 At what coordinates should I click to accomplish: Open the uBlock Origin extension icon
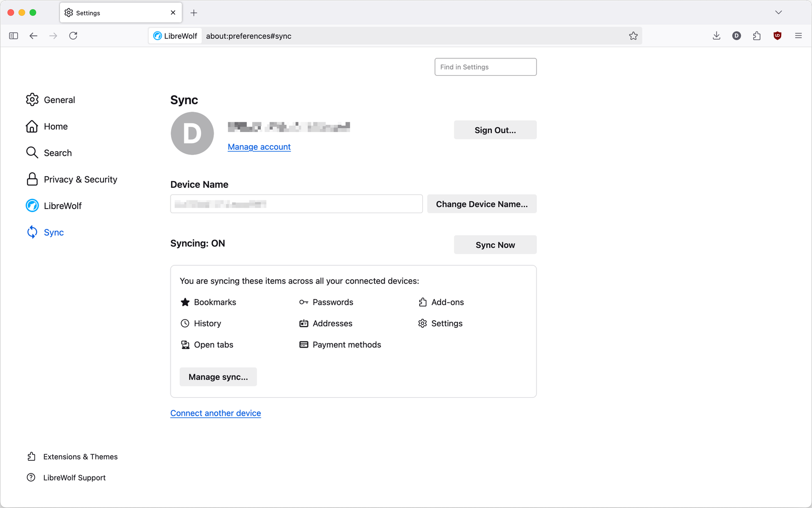pos(777,36)
